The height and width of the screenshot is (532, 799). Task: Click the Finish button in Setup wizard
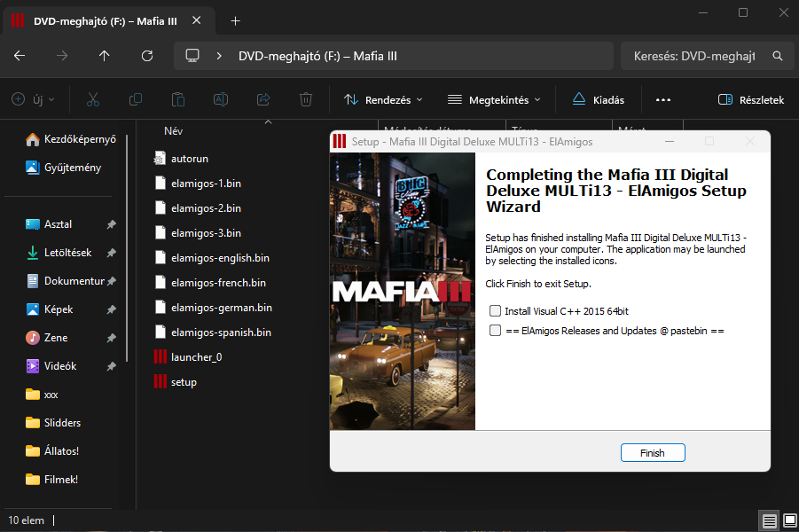coord(653,452)
